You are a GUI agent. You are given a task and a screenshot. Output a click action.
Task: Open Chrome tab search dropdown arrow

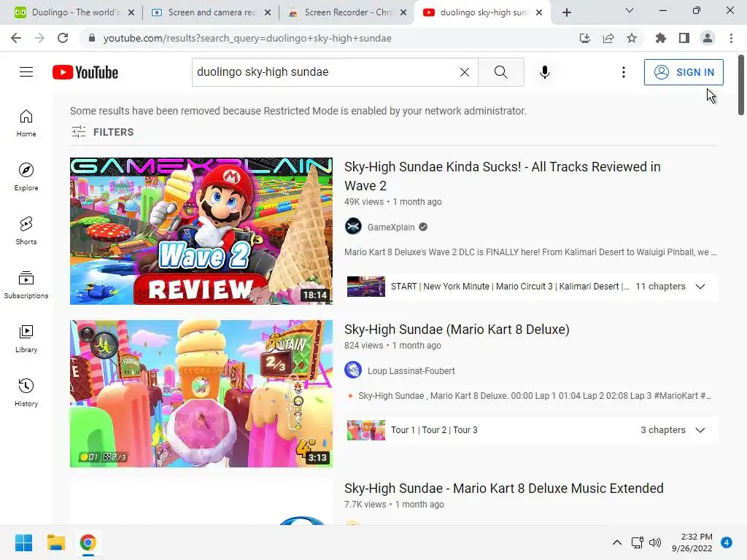[x=630, y=10]
